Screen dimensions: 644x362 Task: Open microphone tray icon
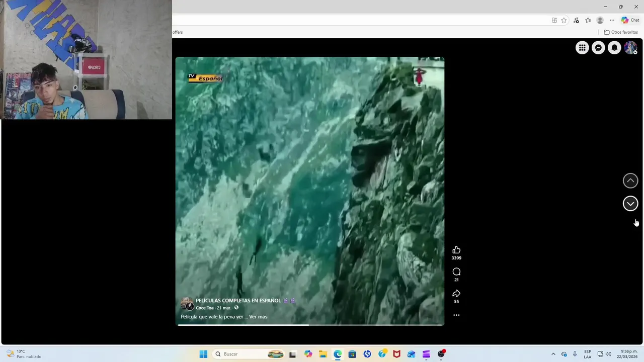point(575,354)
